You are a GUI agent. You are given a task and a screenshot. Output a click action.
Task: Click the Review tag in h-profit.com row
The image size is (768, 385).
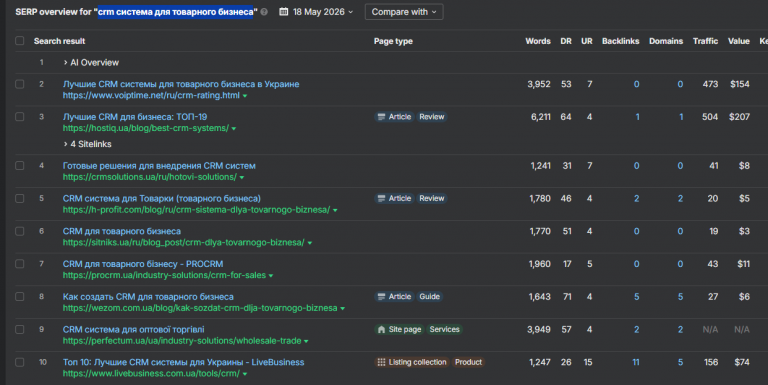point(432,198)
